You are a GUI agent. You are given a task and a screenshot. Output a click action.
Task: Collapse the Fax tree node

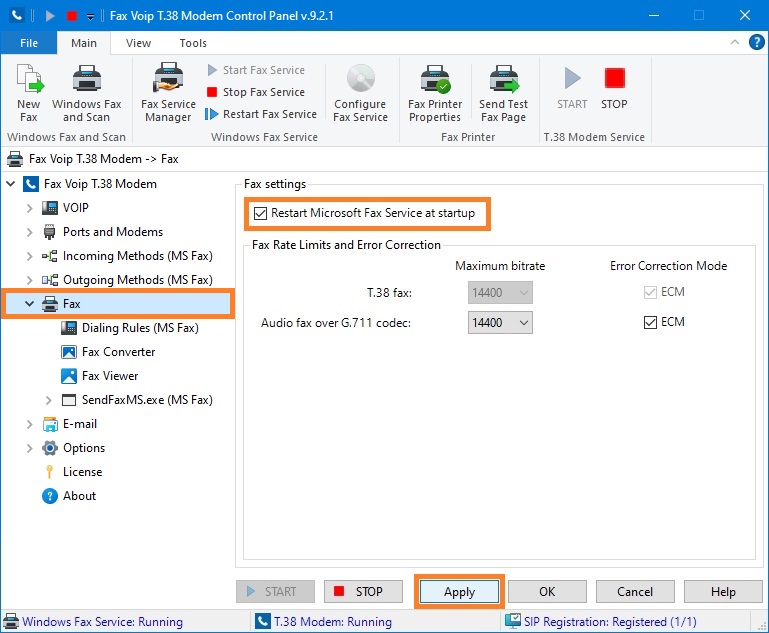click(x=29, y=304)
